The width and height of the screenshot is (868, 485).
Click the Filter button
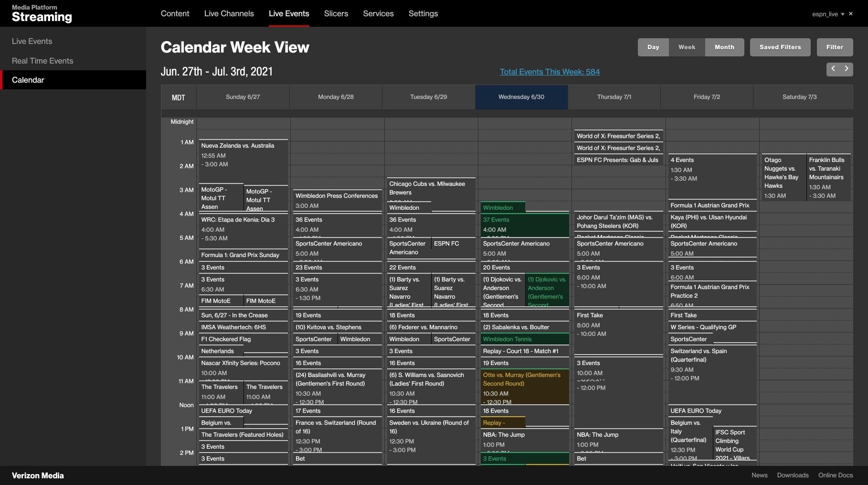(x=835, y=47)
